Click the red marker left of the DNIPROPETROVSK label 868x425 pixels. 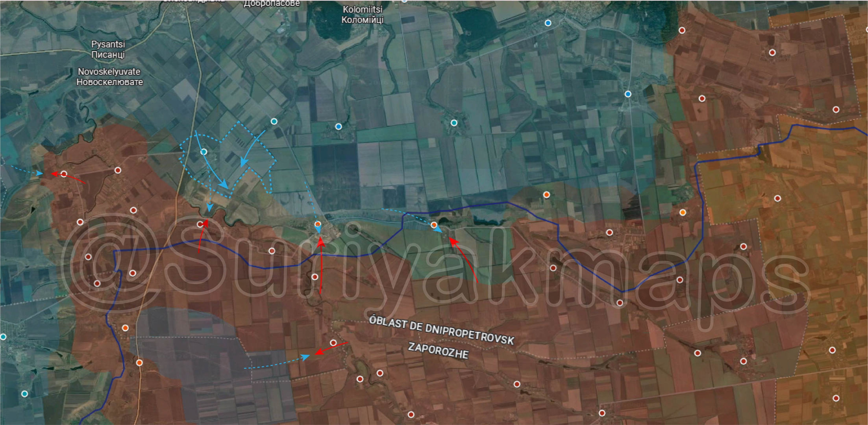coord(333,342)
